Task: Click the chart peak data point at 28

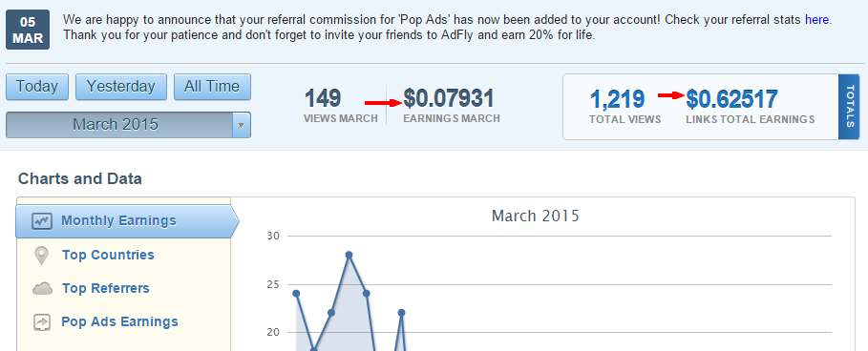Action: tap(349, 255)
